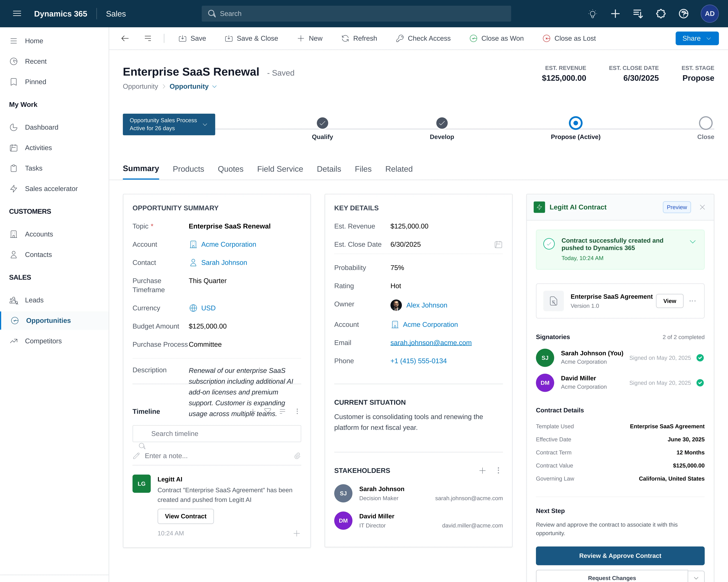Click Check Access
Screen dimensions: 728x582
coord(423,38)
